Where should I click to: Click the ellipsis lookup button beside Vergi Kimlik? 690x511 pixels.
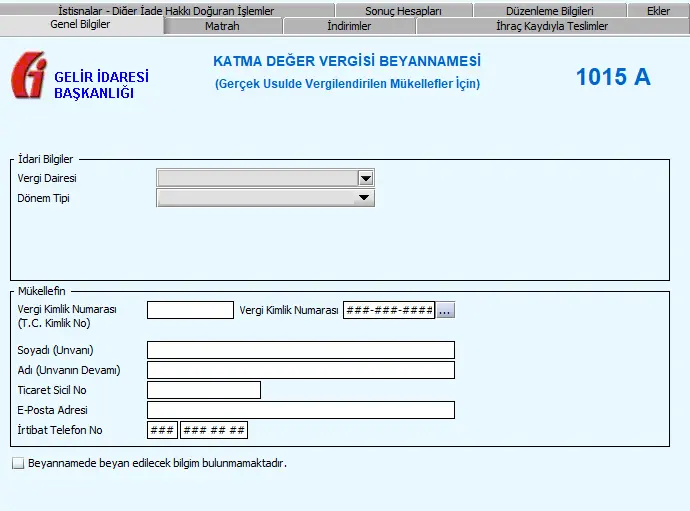coord(445,310)
